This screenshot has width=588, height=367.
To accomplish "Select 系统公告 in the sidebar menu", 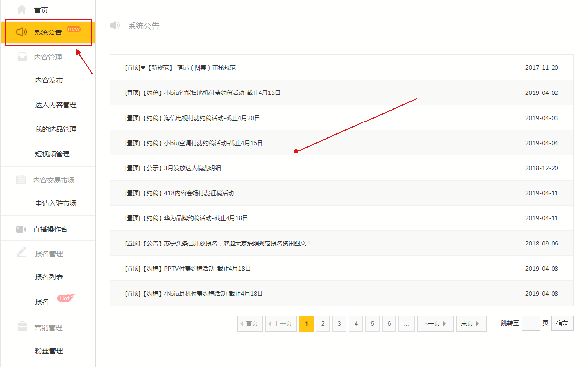I will pos(48,32).
